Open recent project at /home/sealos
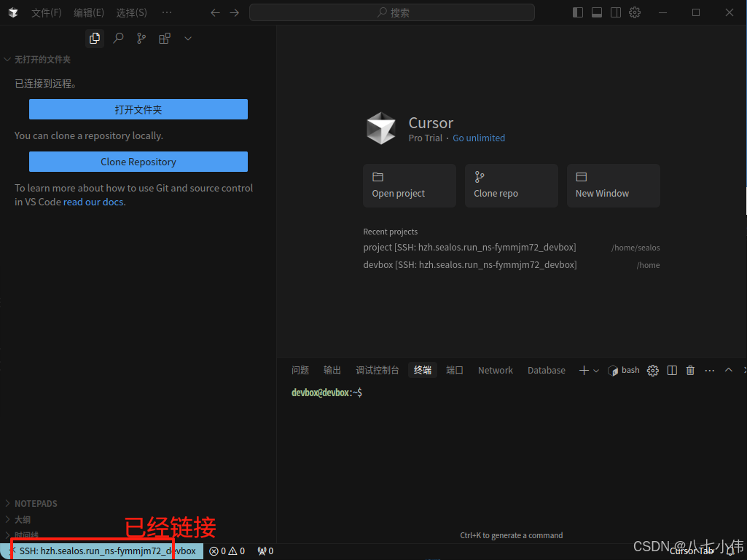Screen dimensions: 747x560 pos(511,248)
